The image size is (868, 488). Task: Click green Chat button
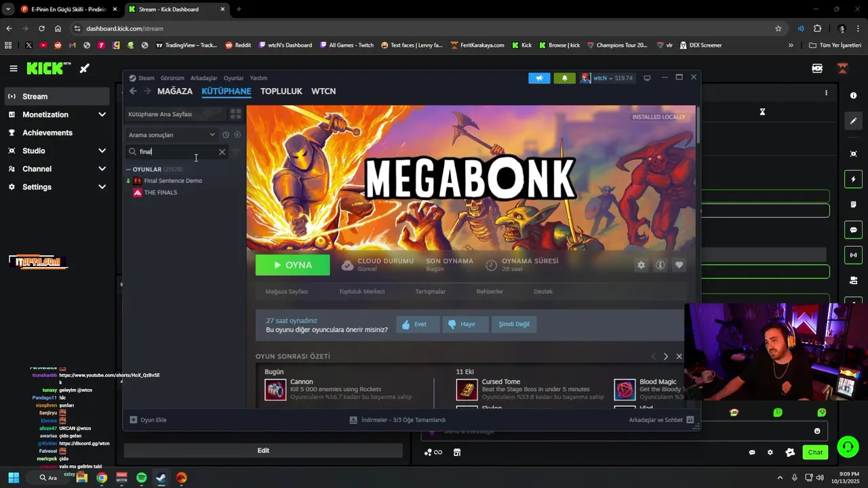(815, 452)
